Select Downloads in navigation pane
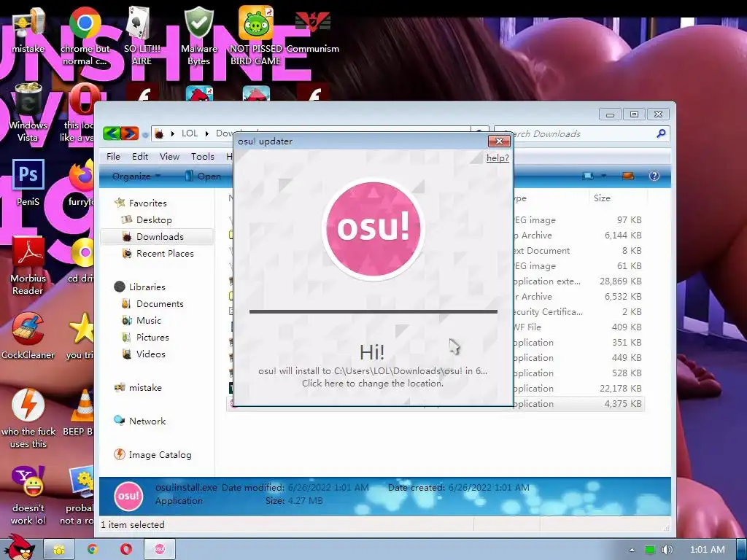Image resolution: width=747 pixels, height=560 pixels. coord(156,237)
